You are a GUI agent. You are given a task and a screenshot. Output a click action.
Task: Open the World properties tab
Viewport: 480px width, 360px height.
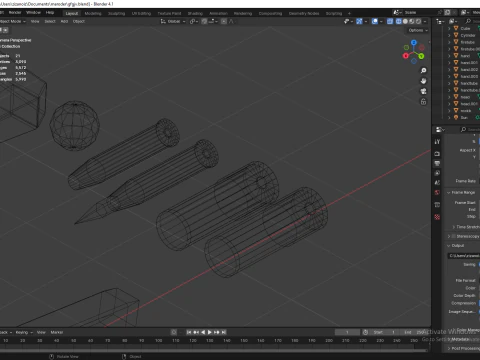[x=437, y=193]
